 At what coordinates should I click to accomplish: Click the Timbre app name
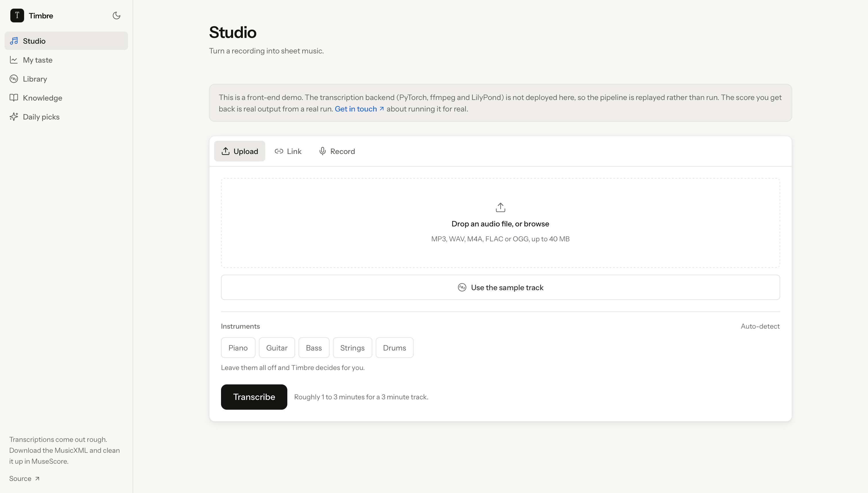click(x=41, y=16)
